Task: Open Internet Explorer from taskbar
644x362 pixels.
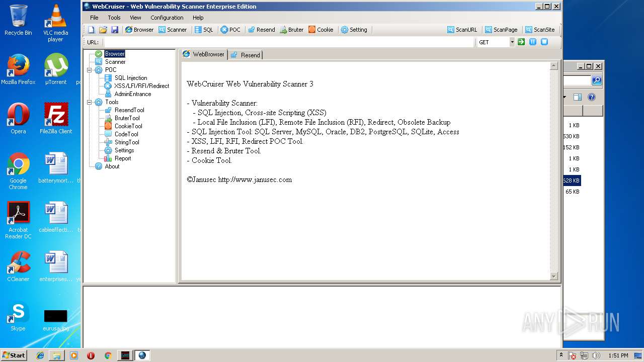Action: [x=40, y=355]
